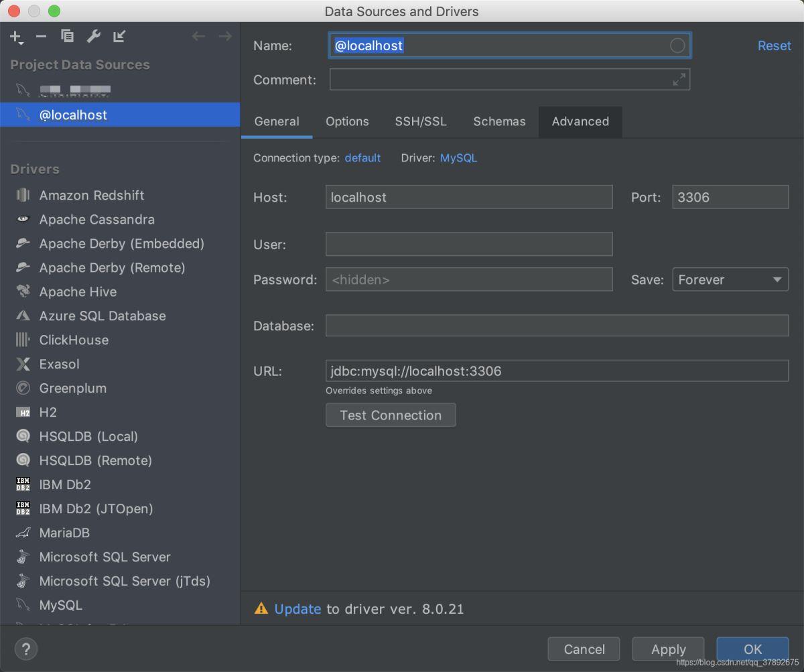Click the make global import icon
The image size is (804, 672).
click(x=119, y=37)
